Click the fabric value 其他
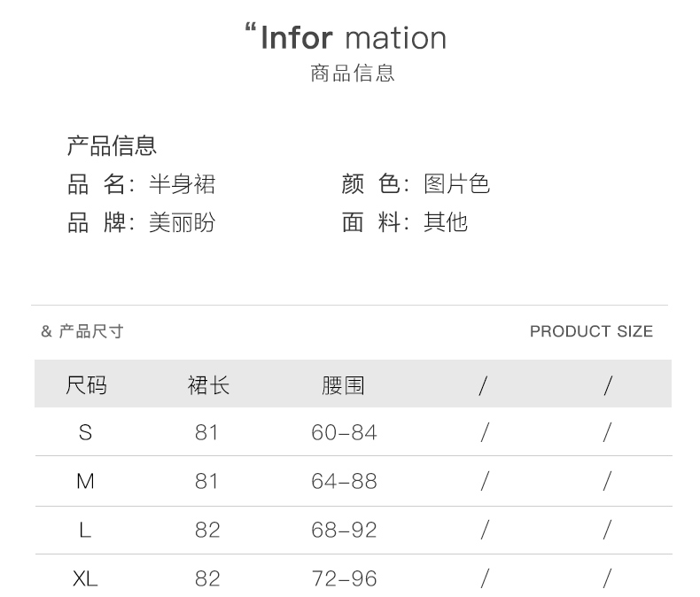 pos(445,222)
